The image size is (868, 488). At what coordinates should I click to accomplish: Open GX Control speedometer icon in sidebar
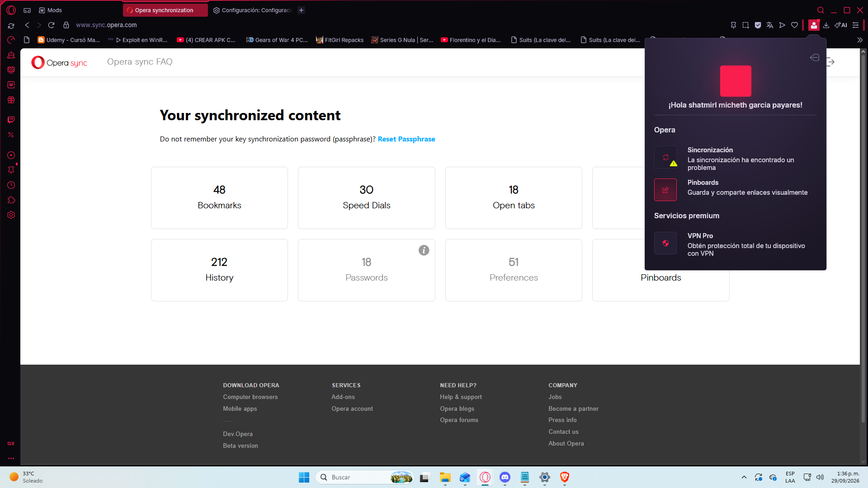pyautogui.click(x=11, y=40)
